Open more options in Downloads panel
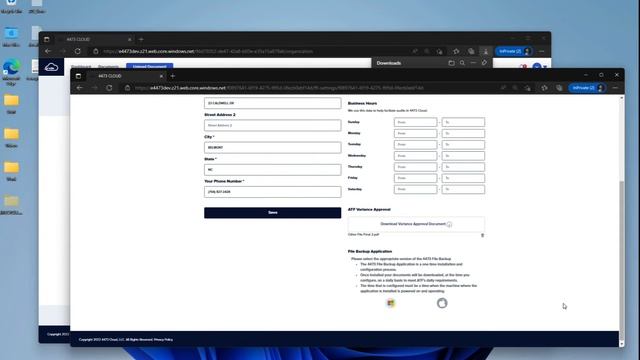Image resolution: width=640 pixels, height=360 pixels. (x=473, y=63)
